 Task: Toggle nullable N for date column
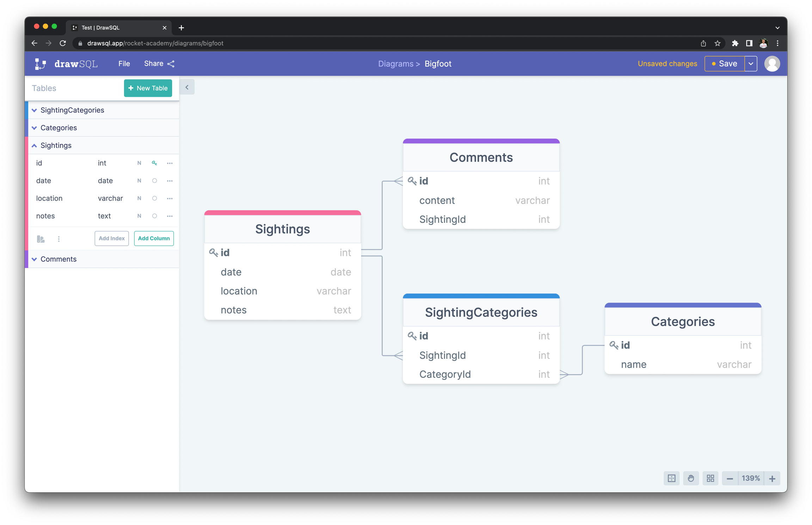[139, 181]
